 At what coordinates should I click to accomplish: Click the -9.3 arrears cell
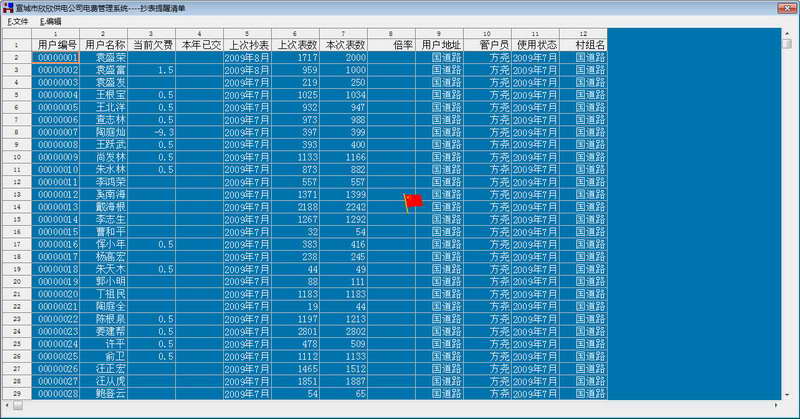point(152,132)
